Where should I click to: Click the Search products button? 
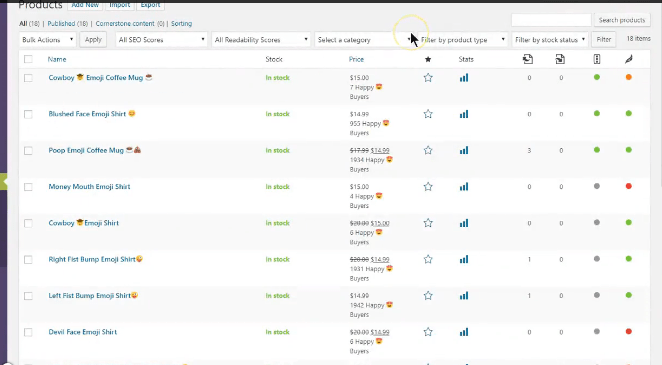(x=622, y=20)
